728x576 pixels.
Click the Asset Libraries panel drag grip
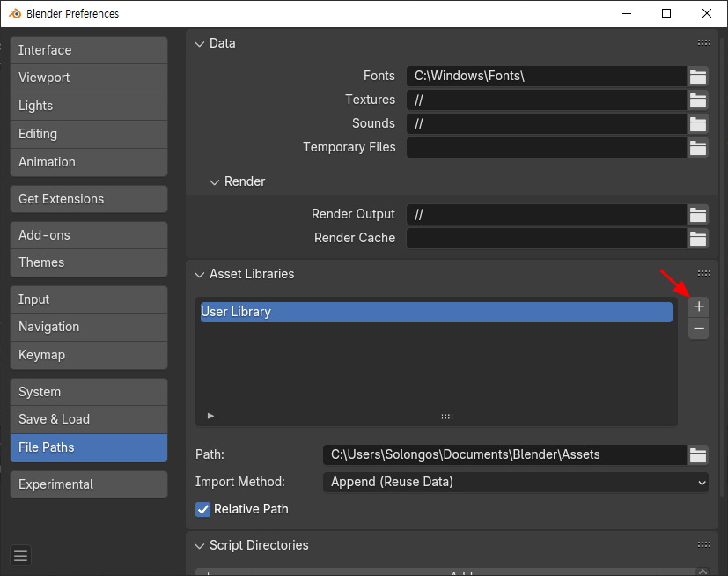(704, 274)
